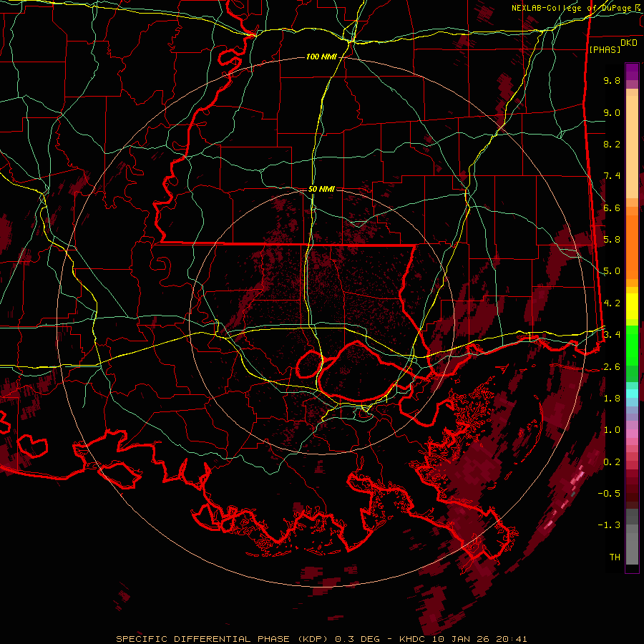Screen dimensions: 644x644
Task: Click the SPECIFIC DIFFERENTIAL PHASE (KDP) title text
Action: 223,639
